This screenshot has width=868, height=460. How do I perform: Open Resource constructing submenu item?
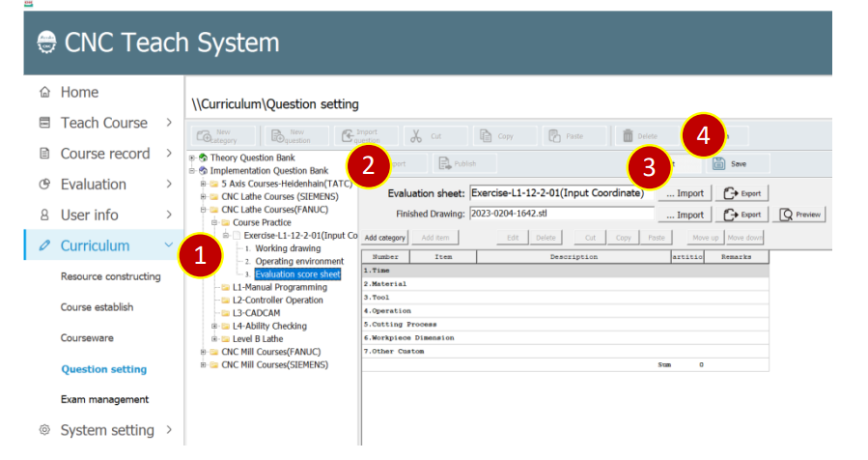click(111, 276)
